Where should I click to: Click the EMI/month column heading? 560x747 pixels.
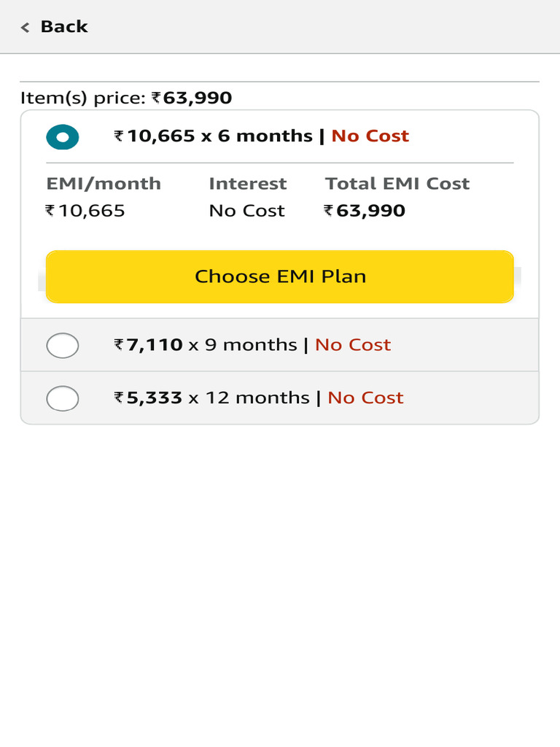104,184
